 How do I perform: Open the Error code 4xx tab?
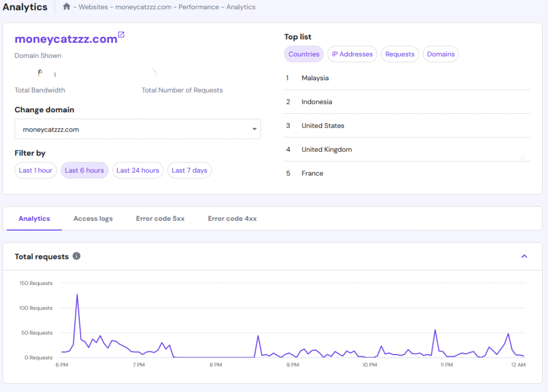[232, 218]
